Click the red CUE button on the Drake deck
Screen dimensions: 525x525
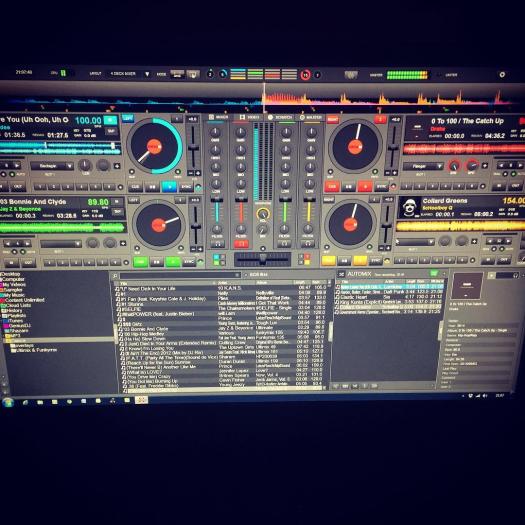pos(332,186)
